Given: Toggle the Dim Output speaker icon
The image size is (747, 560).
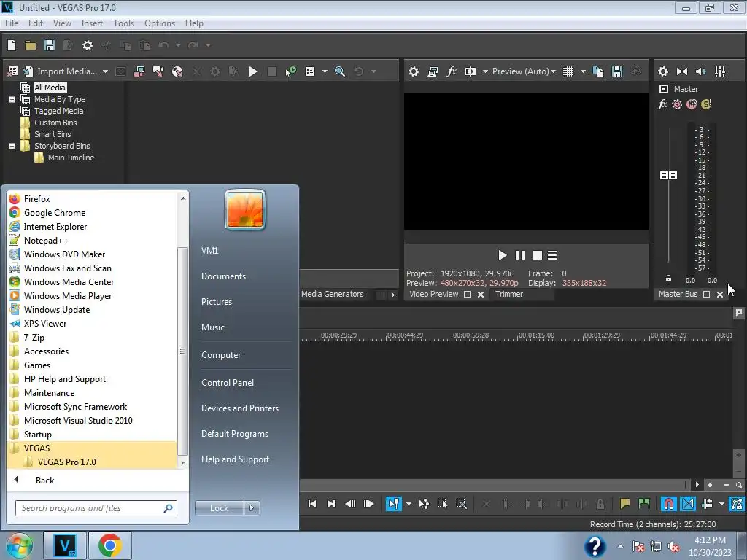Looking at the screenshot, I should coord(701,71).
